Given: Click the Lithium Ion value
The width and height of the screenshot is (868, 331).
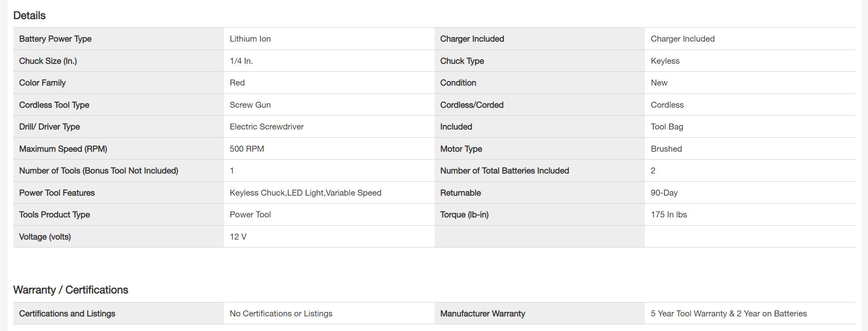Looking at the screenshot, I should [250, 39].
